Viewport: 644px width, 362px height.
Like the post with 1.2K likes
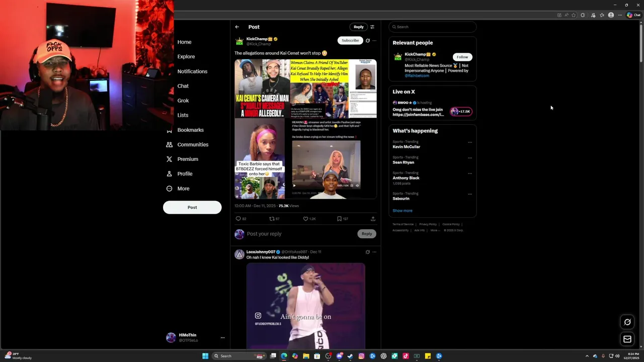tap(305, 219)
